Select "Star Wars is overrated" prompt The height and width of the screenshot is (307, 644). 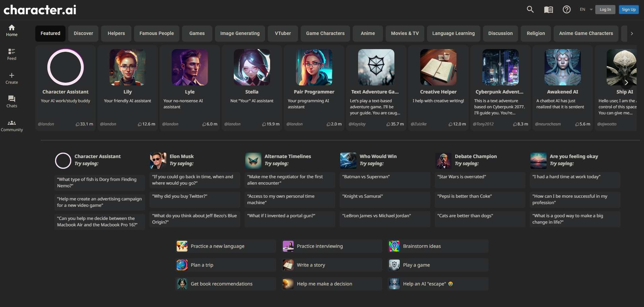click(x=480, y=180)
